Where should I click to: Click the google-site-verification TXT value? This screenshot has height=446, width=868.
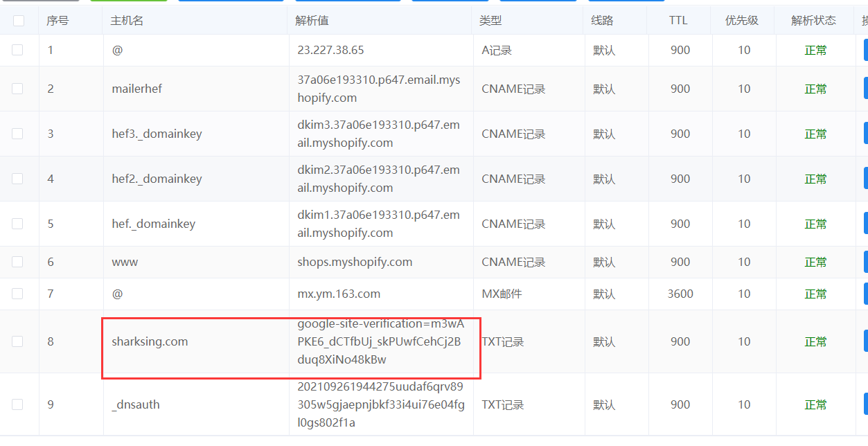tap(380, 341)
